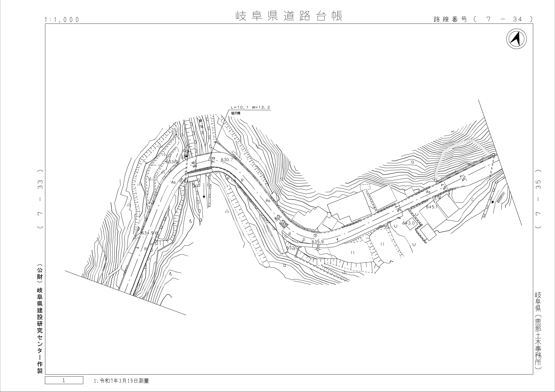Click the L=10.1 W=12.2 bridge dimension text
The image size is (555, 392).
click(x=250, y=107)
